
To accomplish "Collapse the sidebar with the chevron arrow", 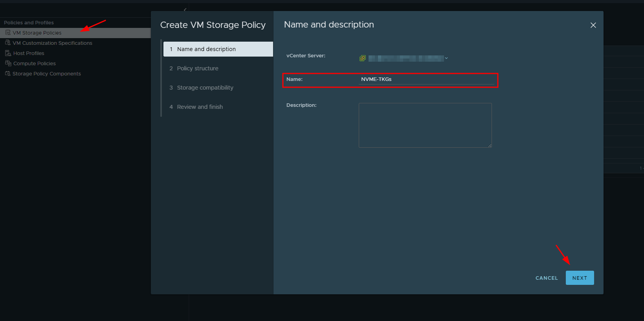I will click(x=185, y=9).
